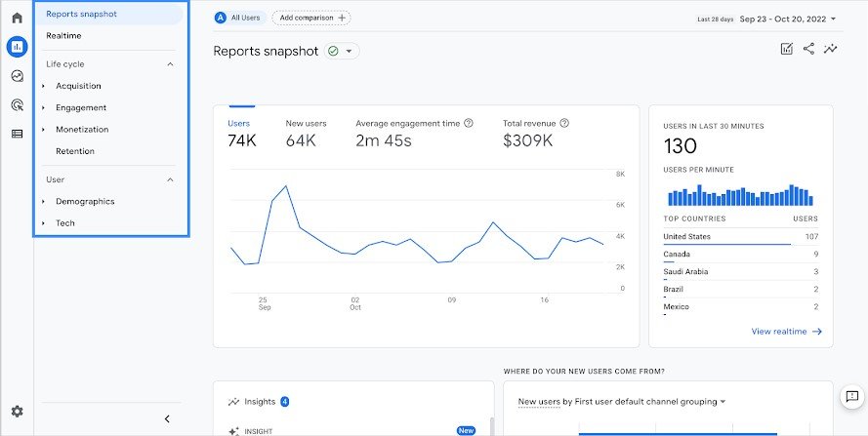Select the Reports bar chart icon
868x436 pixels.
click(x=18, y=47)
